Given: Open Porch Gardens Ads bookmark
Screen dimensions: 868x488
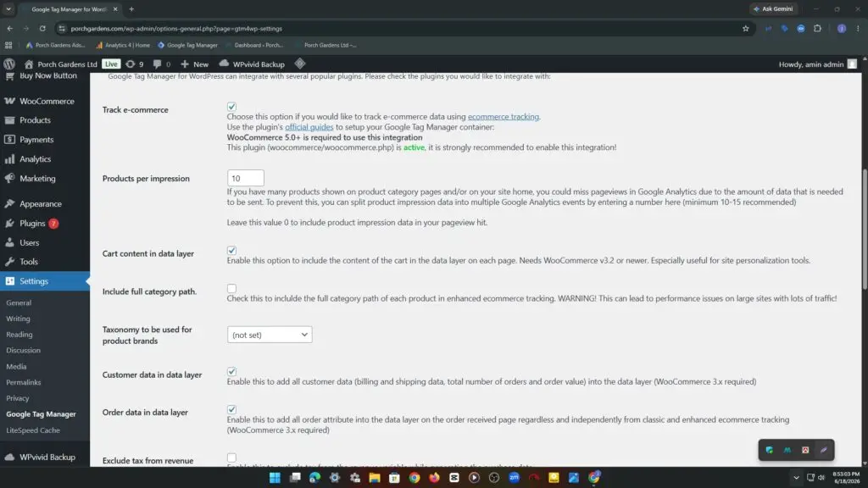Looking at the screenshot, I should tap(55, 46).
